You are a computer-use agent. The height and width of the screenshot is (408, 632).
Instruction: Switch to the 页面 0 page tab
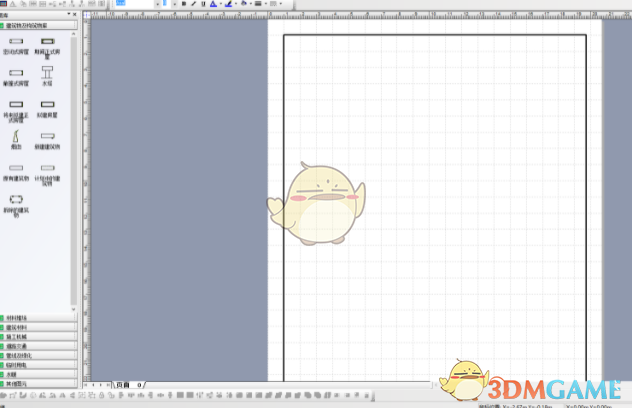[129, 385]
